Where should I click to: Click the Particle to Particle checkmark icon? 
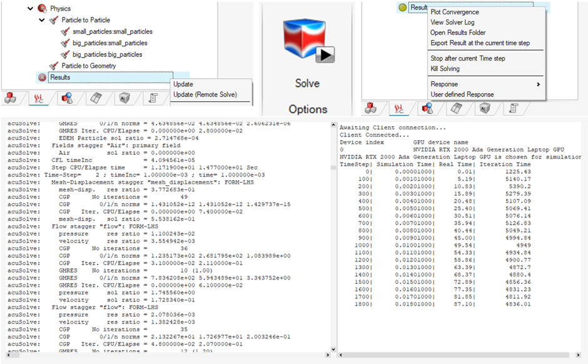pyautogui.click(x=54, y=20)
